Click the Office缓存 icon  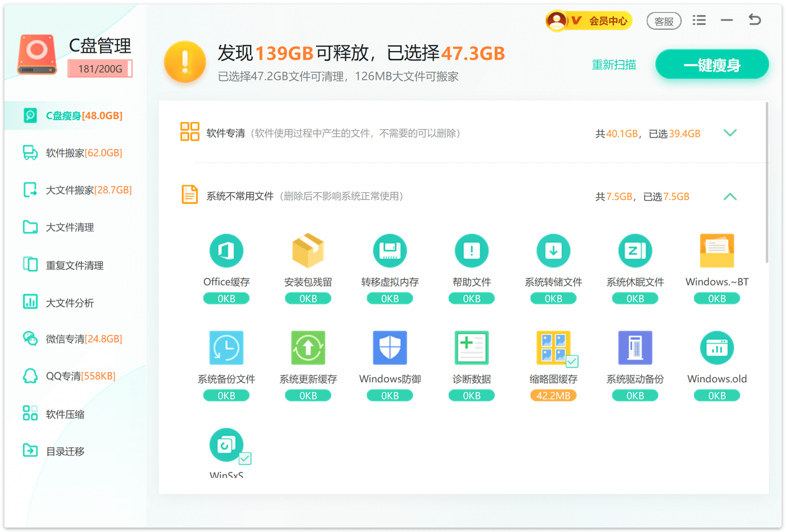(x=226, y=251)
